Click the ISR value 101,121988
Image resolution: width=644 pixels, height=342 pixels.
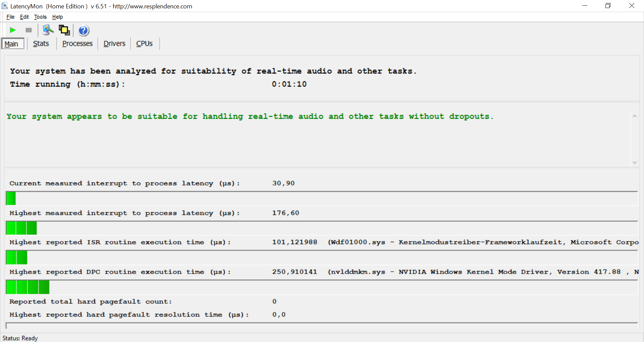pyautogui.click(x=294, y=242)
